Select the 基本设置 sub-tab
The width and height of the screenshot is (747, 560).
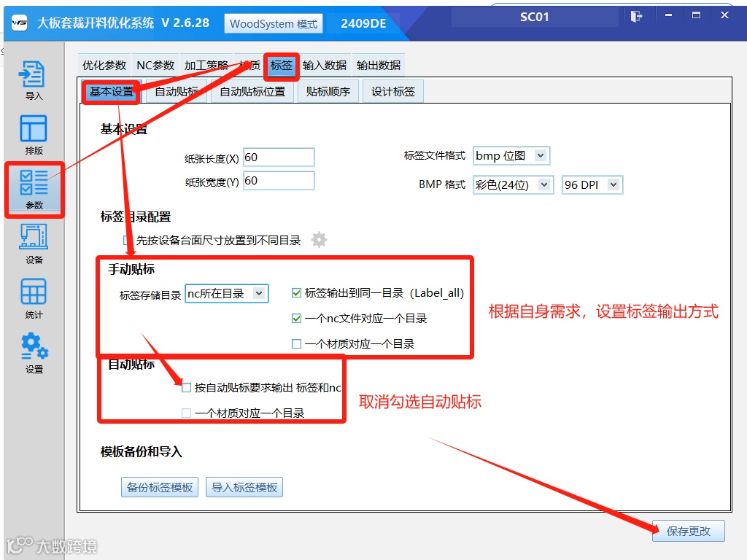click(x=112, y=92)
